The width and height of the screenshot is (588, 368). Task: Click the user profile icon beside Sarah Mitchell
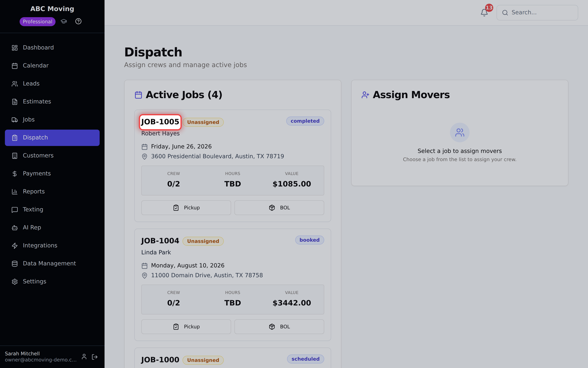84,357
